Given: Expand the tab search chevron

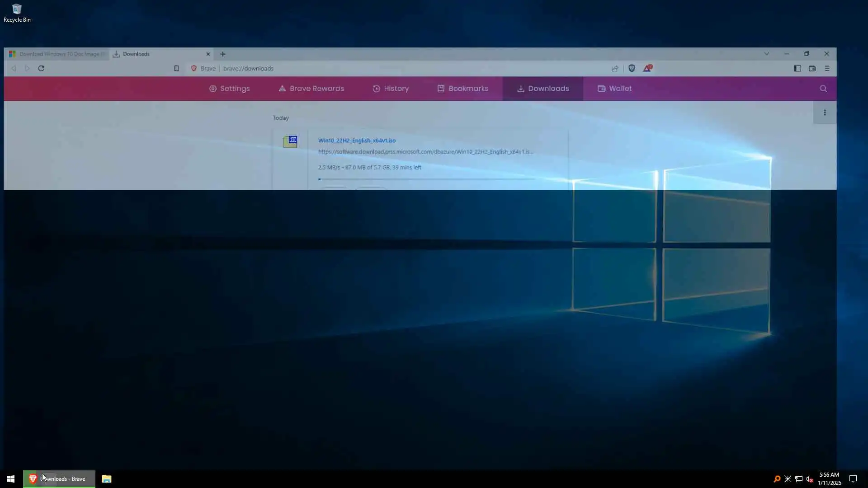Looking at the screenshot, I should click(x=767, y=54).
